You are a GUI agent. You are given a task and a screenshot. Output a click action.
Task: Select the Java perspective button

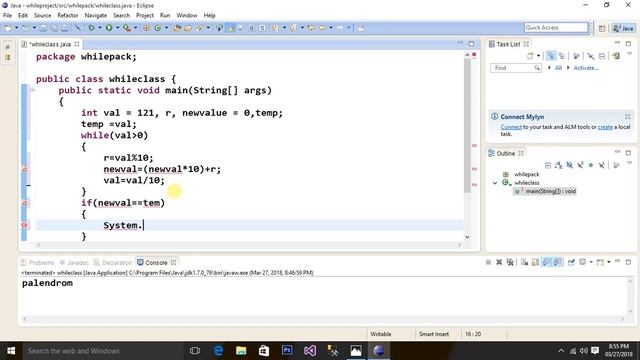point(623,28)
